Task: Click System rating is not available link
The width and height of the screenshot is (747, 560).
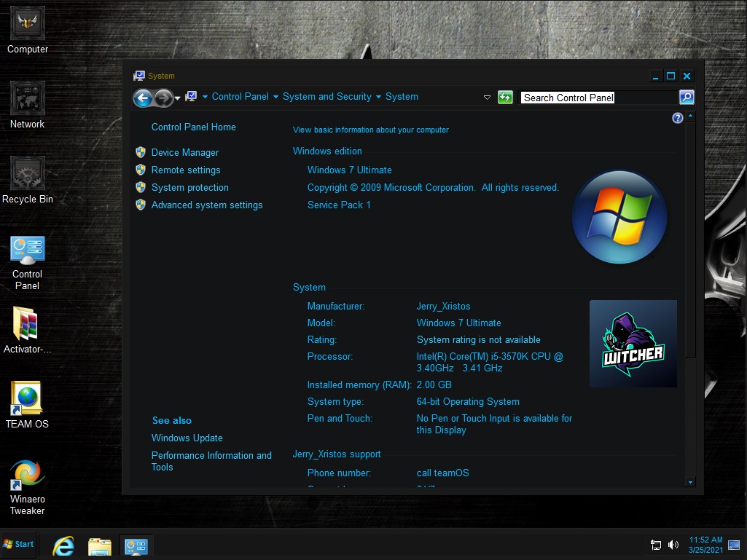Action: pos(478,339)
